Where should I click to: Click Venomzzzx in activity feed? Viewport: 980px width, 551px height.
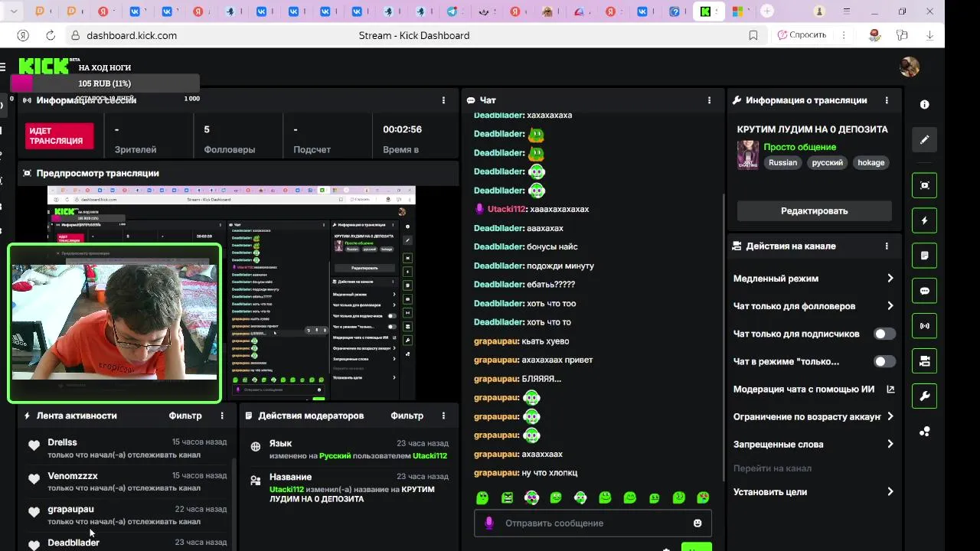point(73,476)
